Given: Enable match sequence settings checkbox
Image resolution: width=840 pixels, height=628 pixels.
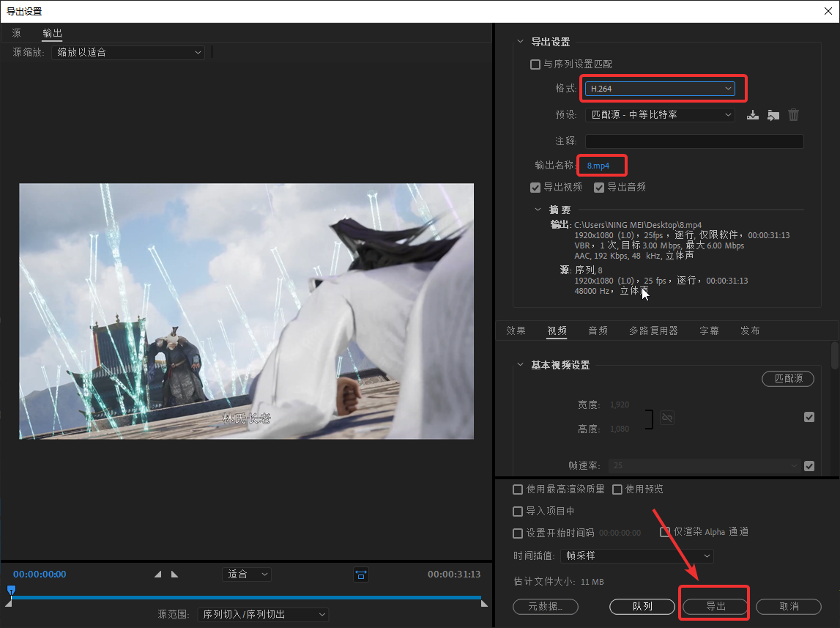Looking at the screenshot, I should pos(535,64).
